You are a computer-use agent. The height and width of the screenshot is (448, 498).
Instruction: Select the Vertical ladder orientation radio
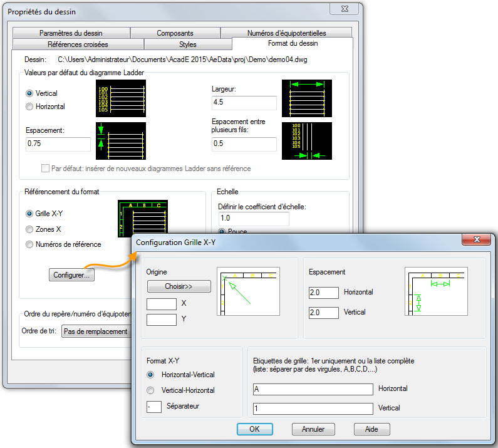(x=29, y=93)
